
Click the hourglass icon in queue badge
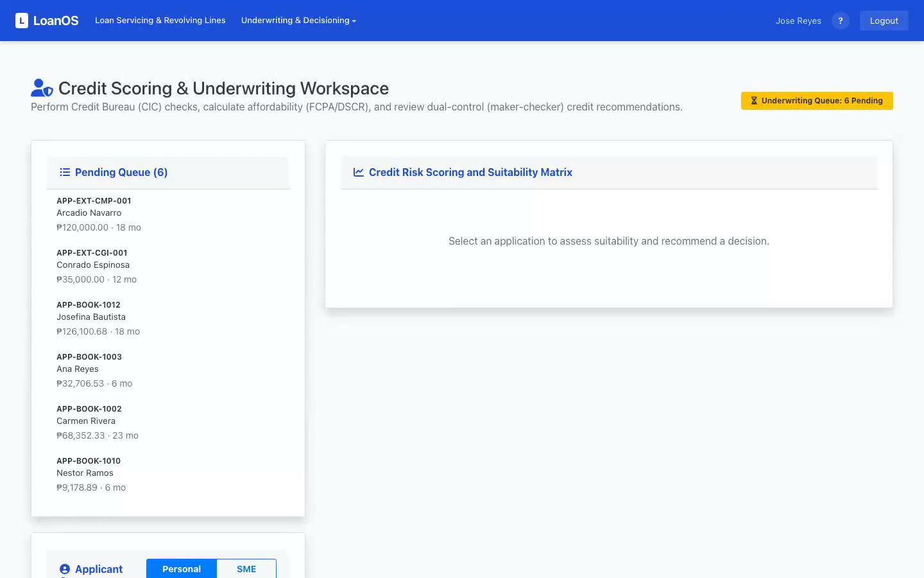tap(754, 101)
